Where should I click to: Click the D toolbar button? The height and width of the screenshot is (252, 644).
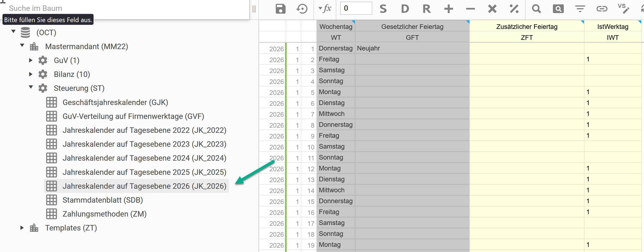click(405, 9)
